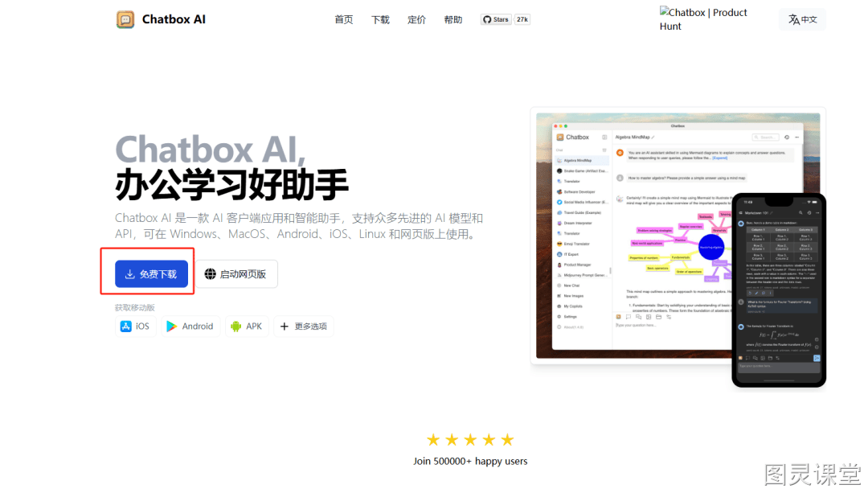
Task: Click the Chatbox AI logo icon
Action: 125,19
